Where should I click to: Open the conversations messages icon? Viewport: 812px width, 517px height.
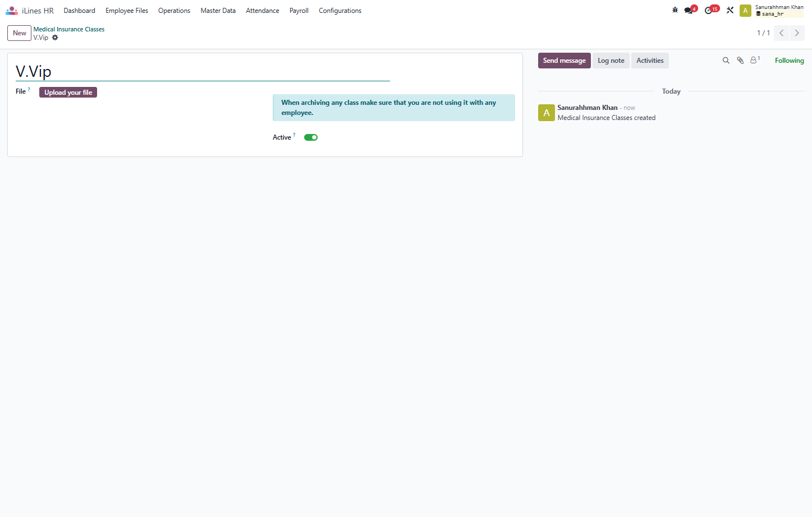point(690,10)
